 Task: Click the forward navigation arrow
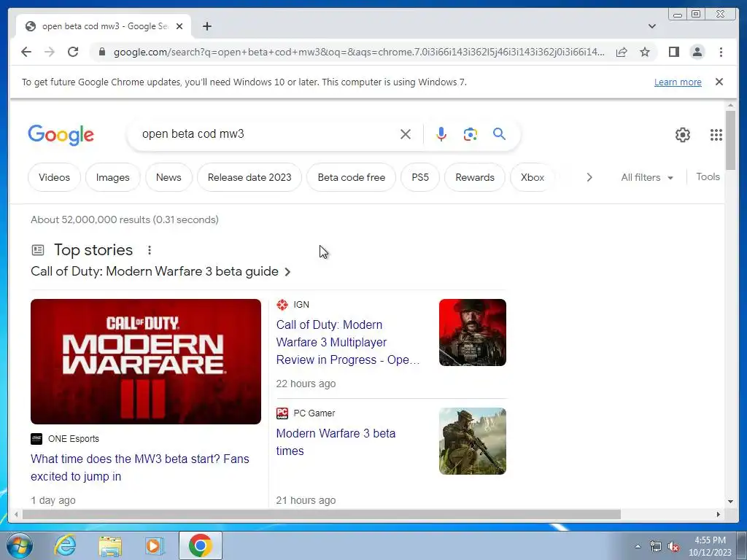[50, 52]
